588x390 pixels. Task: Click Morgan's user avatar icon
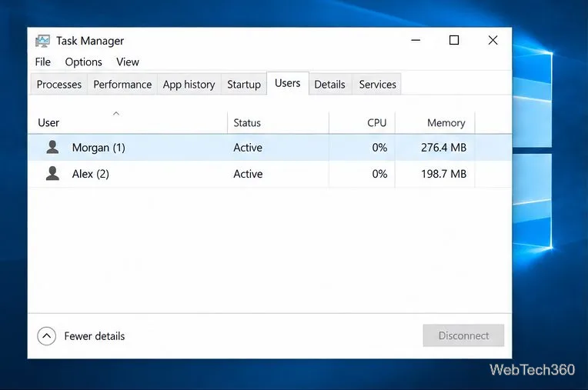click(52, 147)
